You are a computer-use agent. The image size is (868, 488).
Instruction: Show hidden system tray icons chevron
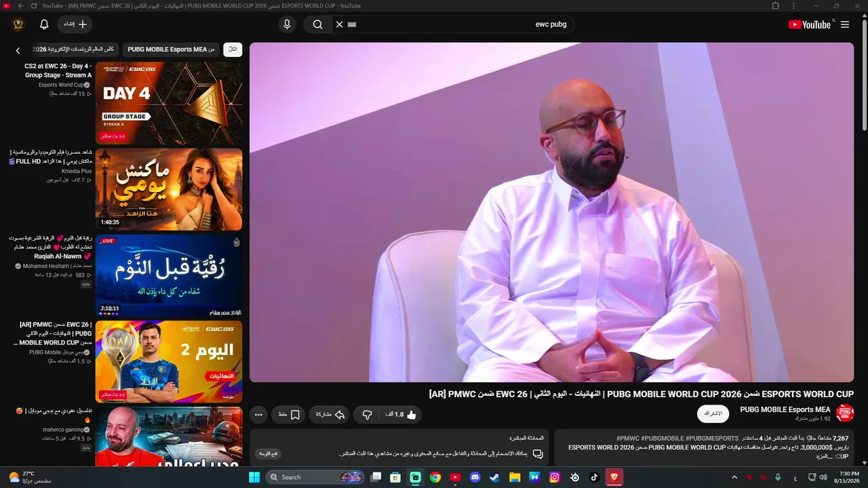734,477
